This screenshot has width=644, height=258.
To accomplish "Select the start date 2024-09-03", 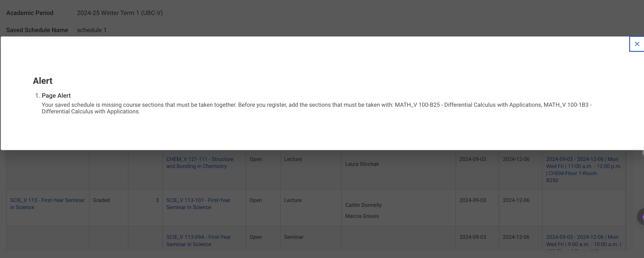I will coord(473,200).
